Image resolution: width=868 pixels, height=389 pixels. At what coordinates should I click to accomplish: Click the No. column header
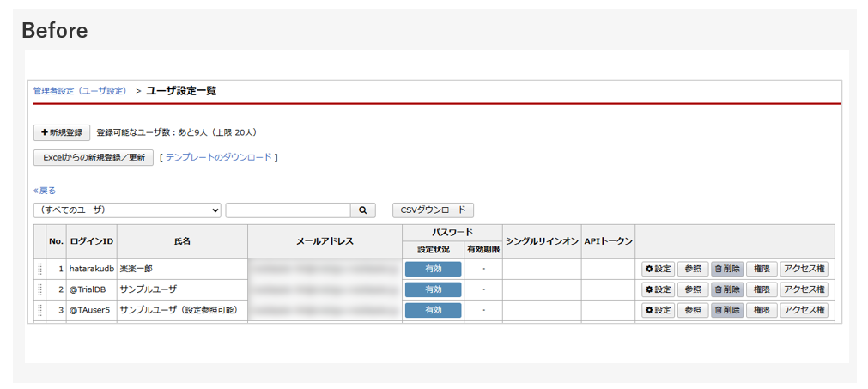pyautogui.click(x=57, y=241)
